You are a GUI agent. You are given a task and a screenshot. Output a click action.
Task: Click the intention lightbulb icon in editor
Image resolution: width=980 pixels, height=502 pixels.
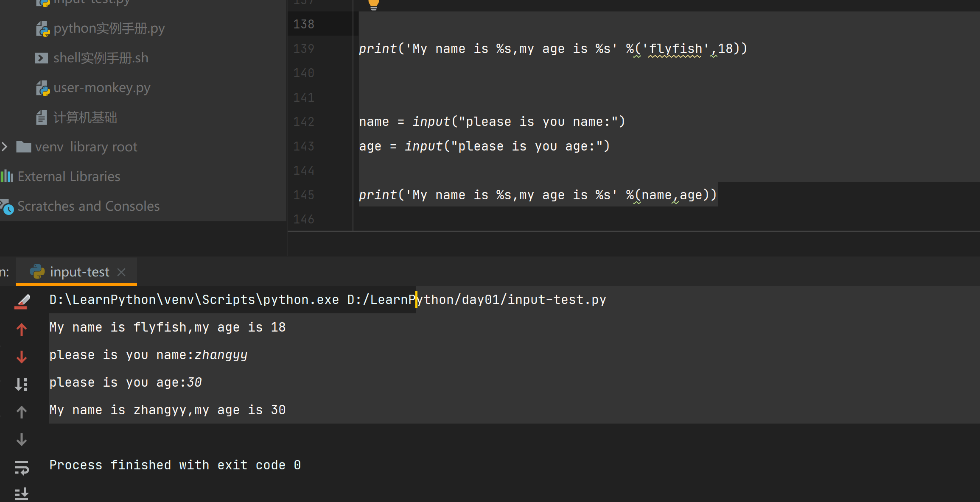coord(373,4)
